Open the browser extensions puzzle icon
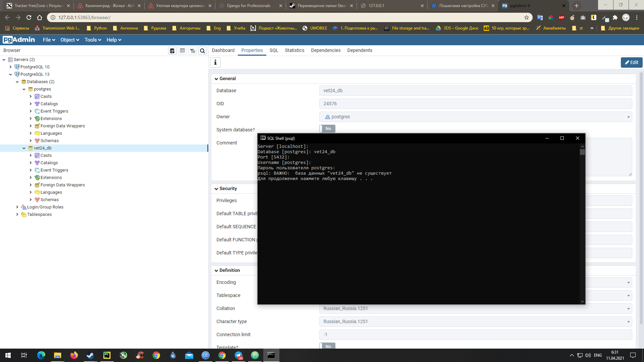Viewport: 644px width, 362px height. (x=615, y=17)
